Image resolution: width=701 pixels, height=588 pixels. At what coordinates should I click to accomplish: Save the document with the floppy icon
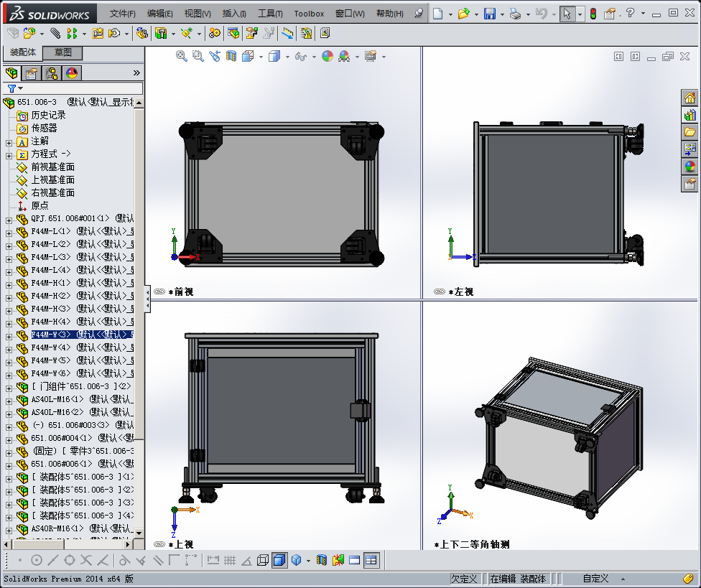pyautogui.click(x=490, y=14)
